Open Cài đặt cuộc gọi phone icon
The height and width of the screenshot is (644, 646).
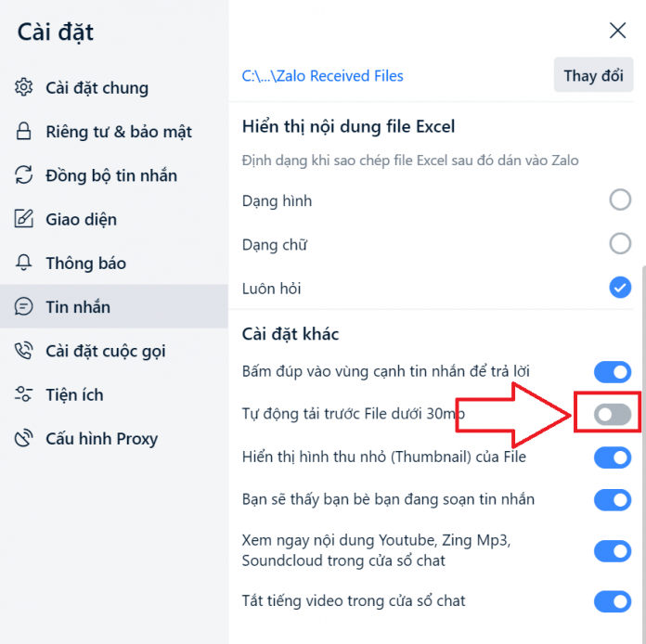[x=23, y=351]
